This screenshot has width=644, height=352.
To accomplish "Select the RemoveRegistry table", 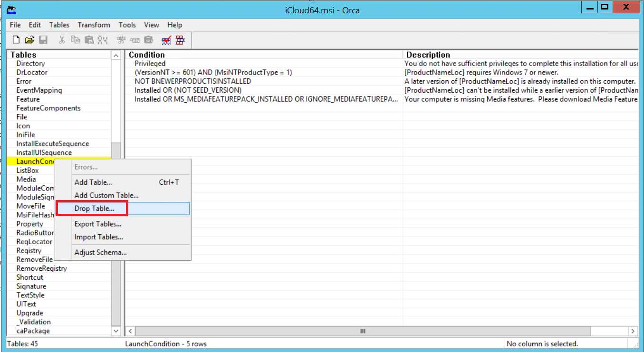I will (41, 268).
